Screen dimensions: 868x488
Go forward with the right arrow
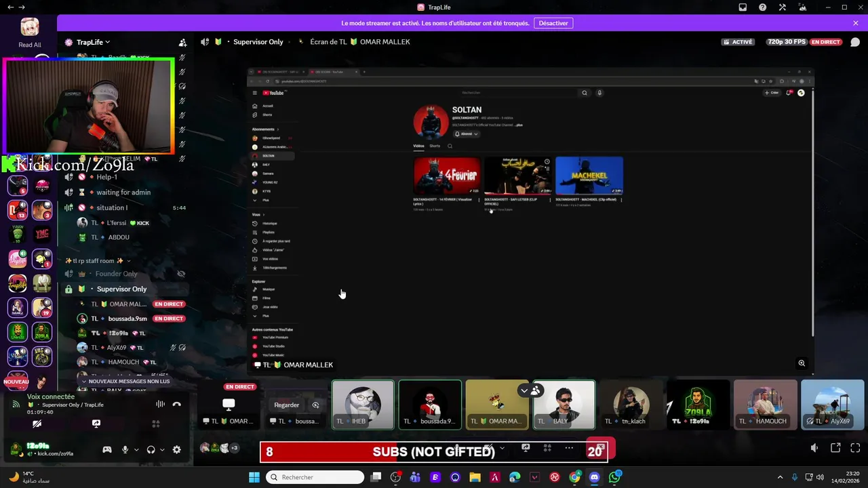22,7
